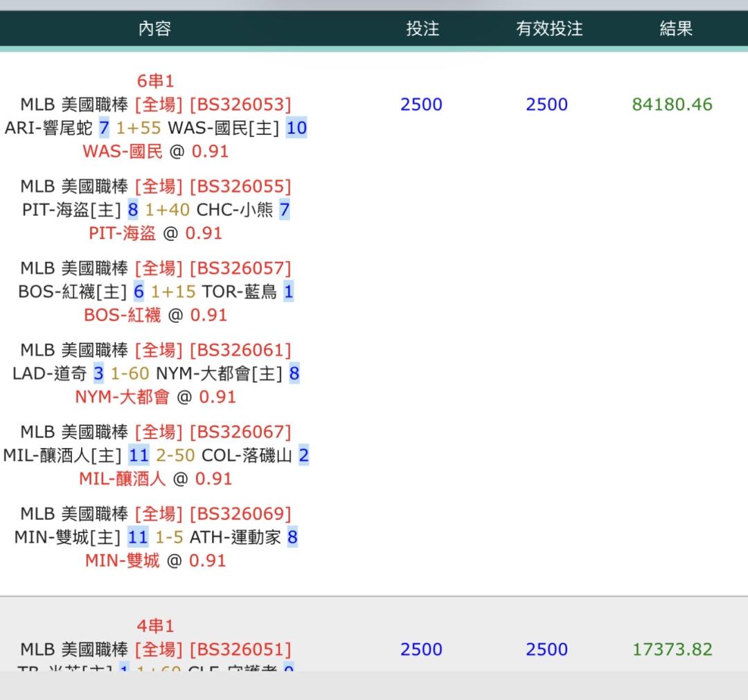
Task: Click team name ATH-運動家
Action: pyautogui.click(x=235, y=537)
